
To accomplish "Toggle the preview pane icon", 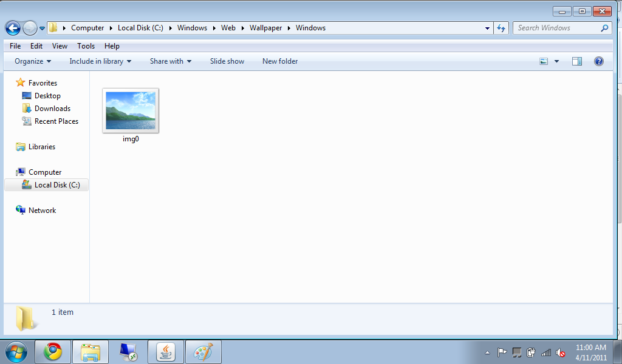I will tap(577, 61).
